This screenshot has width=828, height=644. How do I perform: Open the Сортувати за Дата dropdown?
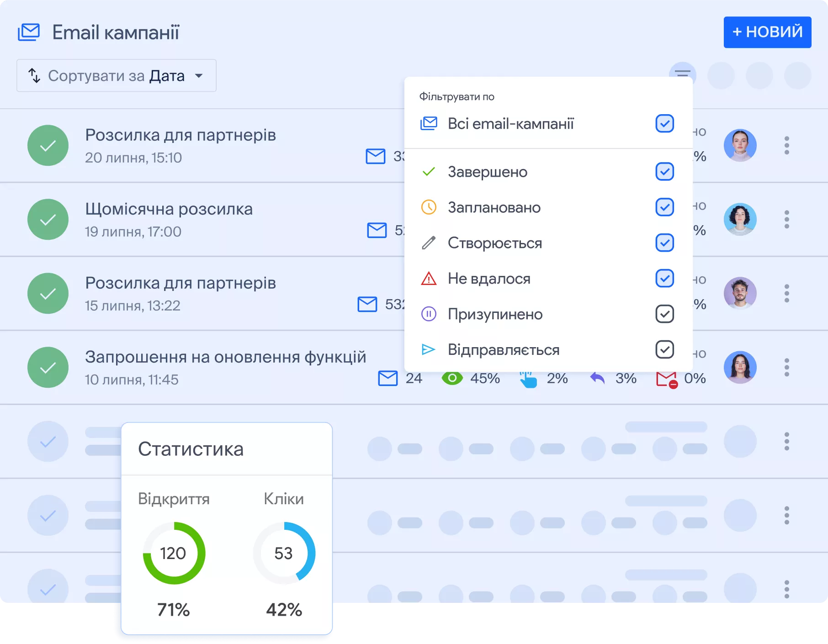point(116,75)
